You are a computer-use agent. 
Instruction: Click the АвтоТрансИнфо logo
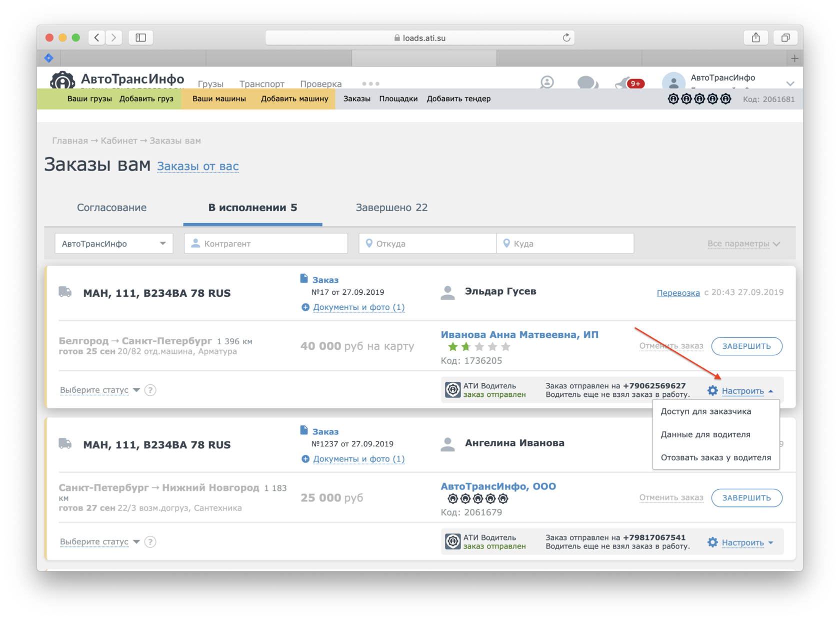pos(117,80)
